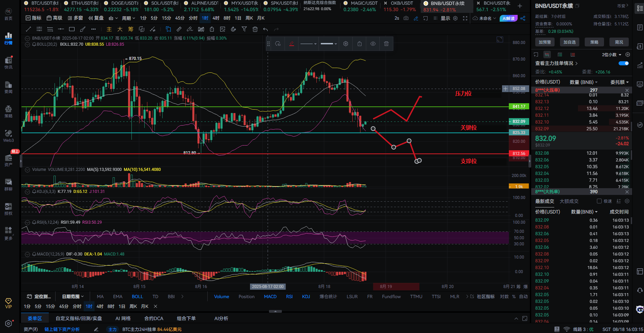Open 群聊 group chat in sidebar
This screenshot has width=644, height=333.
click(8, 185)
